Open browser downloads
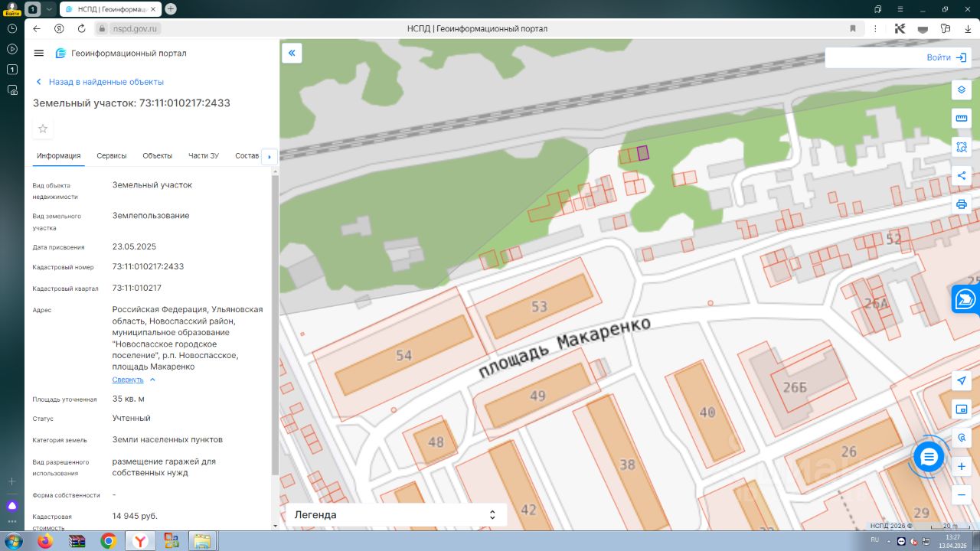Image resolution: width=980 pixels, height=551 pixels. click(x=967, y=28)
